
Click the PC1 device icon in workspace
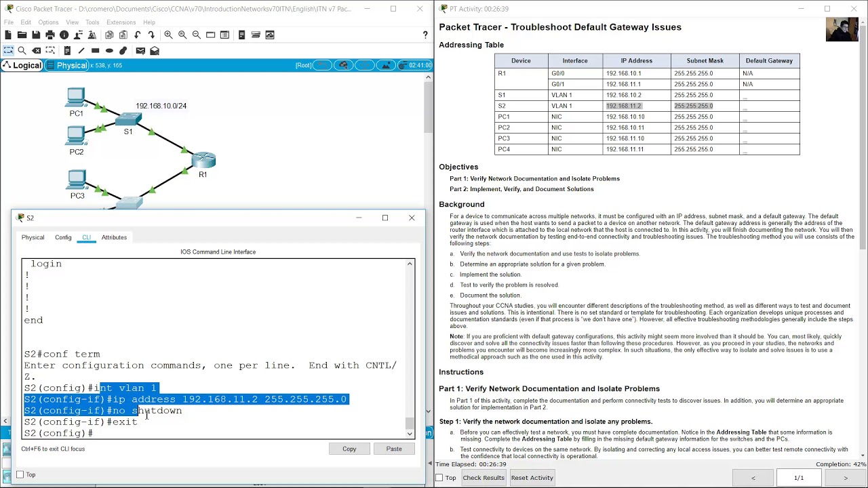click(x=76, y=98)
